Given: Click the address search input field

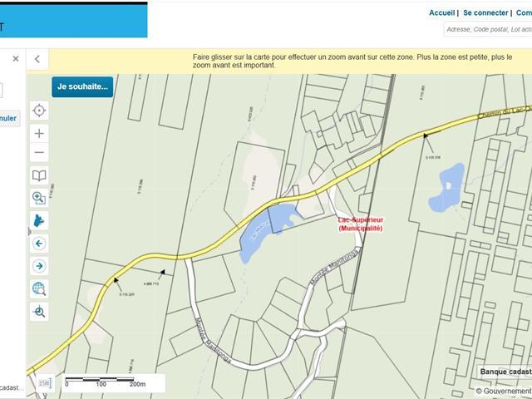Looking at the screenshot, I should click(488, 29).
